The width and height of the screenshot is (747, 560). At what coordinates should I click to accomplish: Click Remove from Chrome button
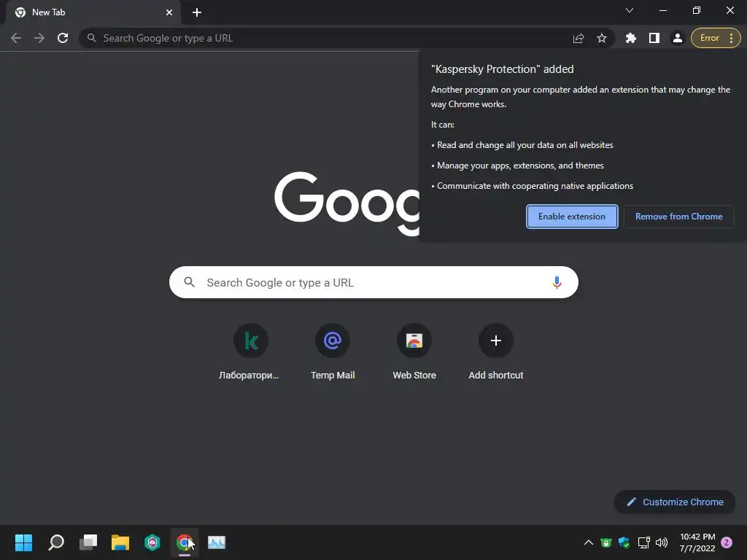point(679,217)
